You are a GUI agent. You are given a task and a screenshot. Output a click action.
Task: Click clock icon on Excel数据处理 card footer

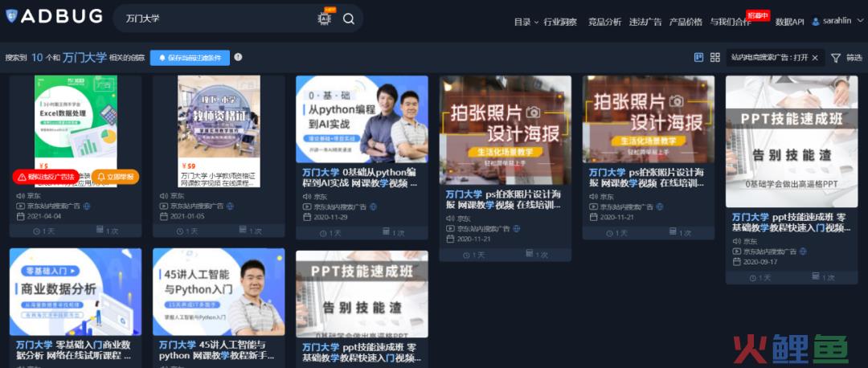37,231
